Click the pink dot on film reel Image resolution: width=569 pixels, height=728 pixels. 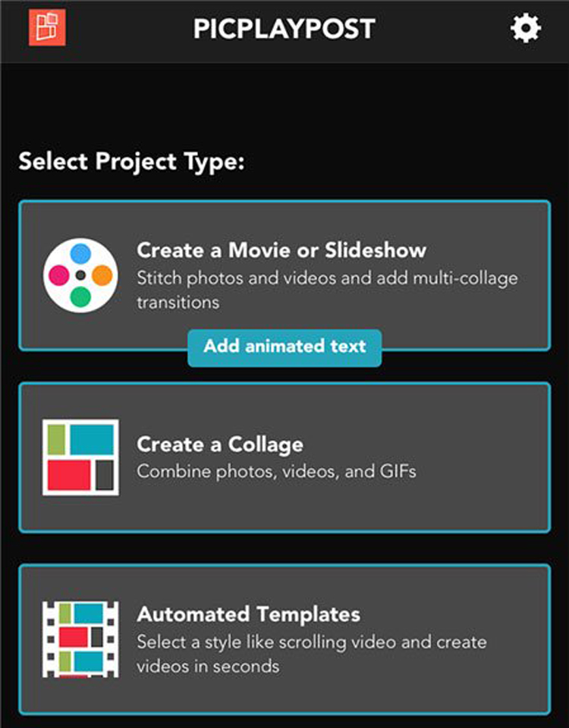click(x=59, y=275)
